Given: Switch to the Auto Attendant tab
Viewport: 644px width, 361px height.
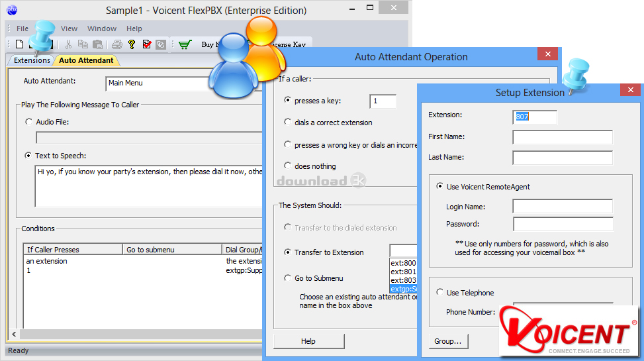Looking at the screenshot, I should pyautogui.click(x=86, y=60).
